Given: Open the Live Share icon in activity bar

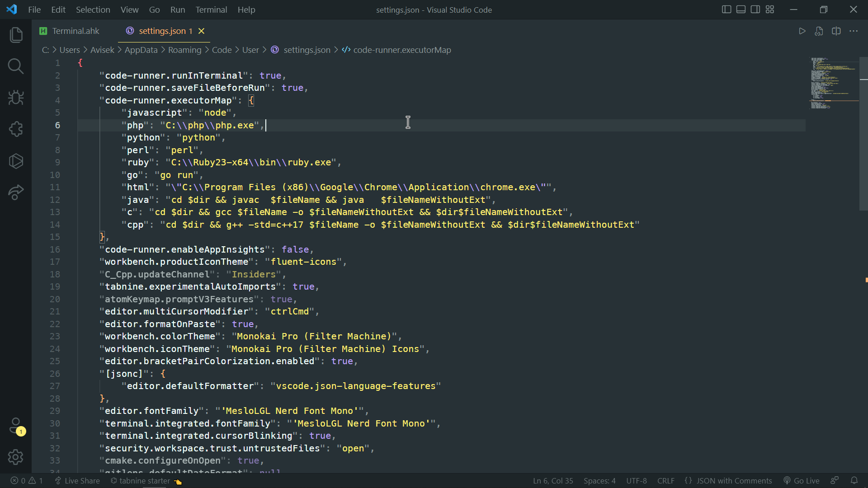Looking at the screenshot, I should (x=16, y=192).
